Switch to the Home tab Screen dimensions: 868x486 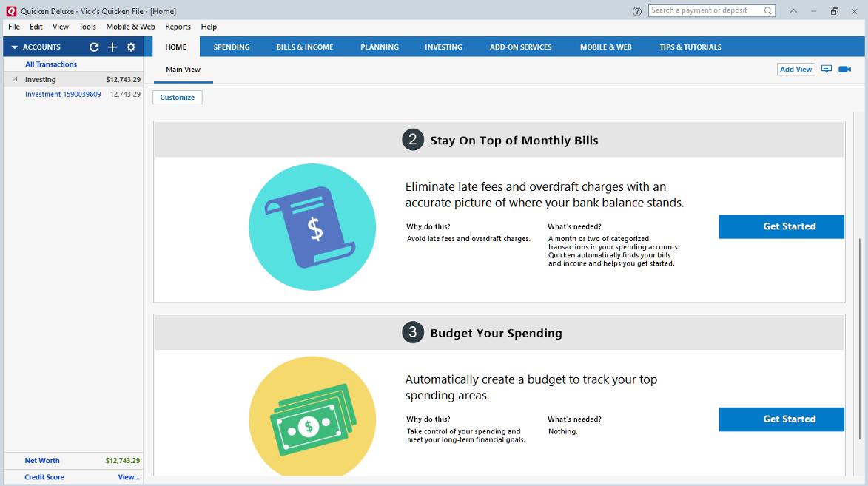point(176,47)
